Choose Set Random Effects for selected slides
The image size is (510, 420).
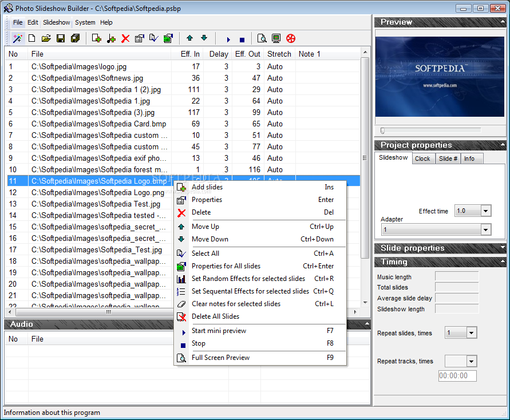260,279
